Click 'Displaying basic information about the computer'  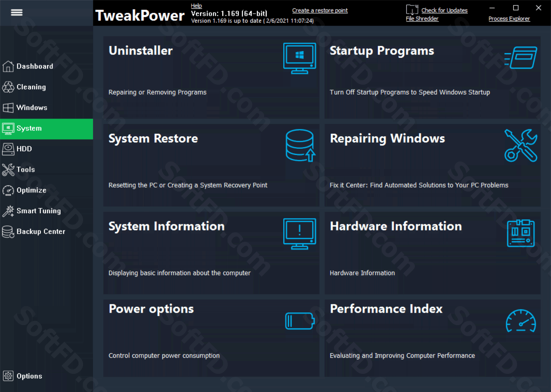179,273
